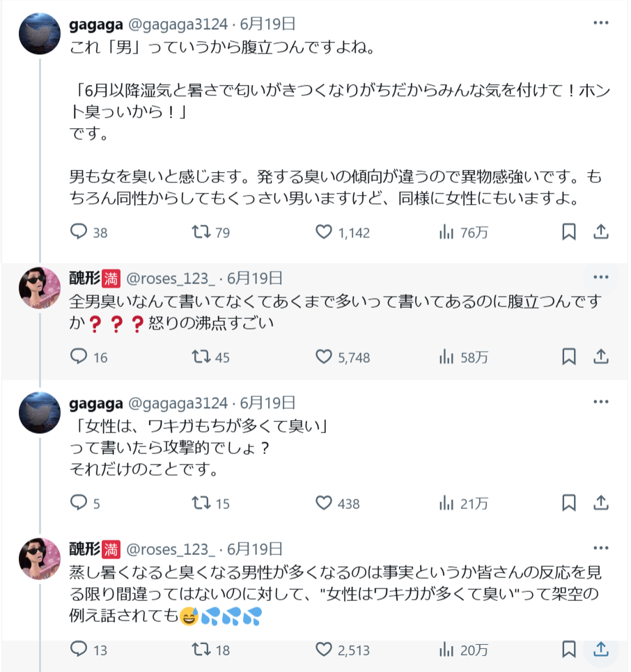Share the first gagaga tweet
The height and width of the screenshot is (672, 631).
tap(601, 232)
